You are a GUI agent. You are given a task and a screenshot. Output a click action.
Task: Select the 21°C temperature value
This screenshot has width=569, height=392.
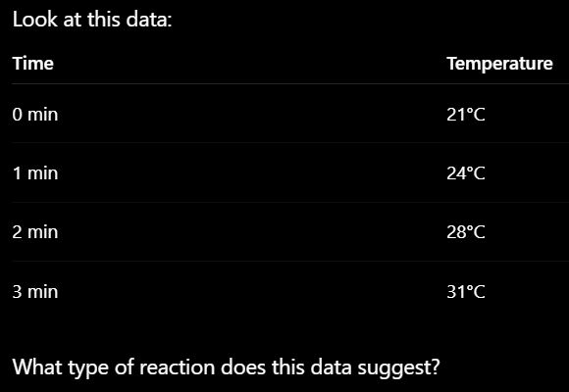pyautogui.click(x=466, y=115)
